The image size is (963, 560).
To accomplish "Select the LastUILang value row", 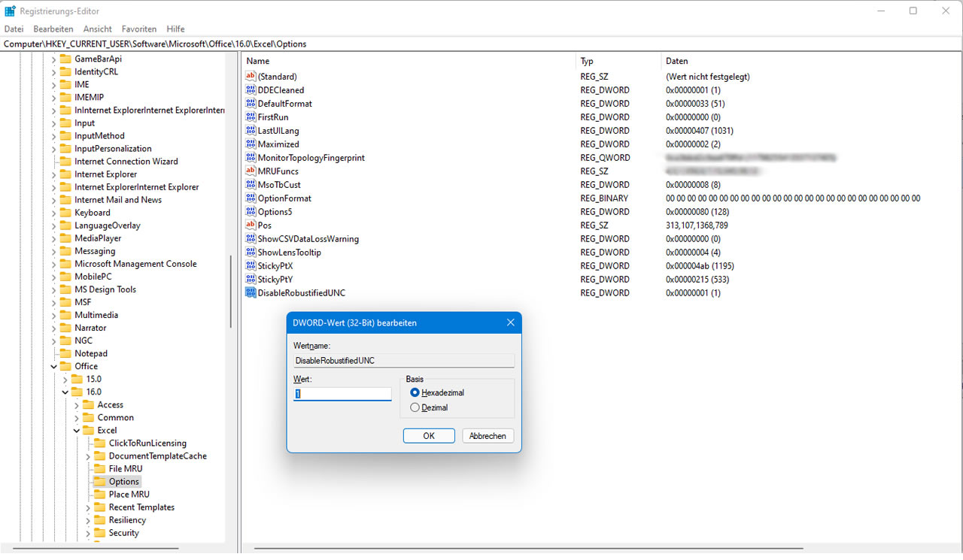I will [600, 131].
